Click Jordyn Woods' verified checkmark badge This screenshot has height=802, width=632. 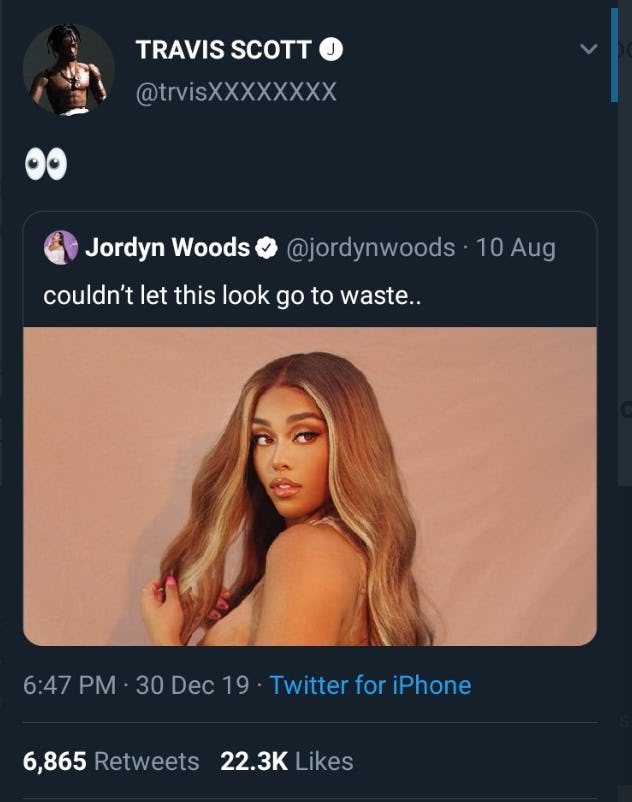tap(267, 248)
